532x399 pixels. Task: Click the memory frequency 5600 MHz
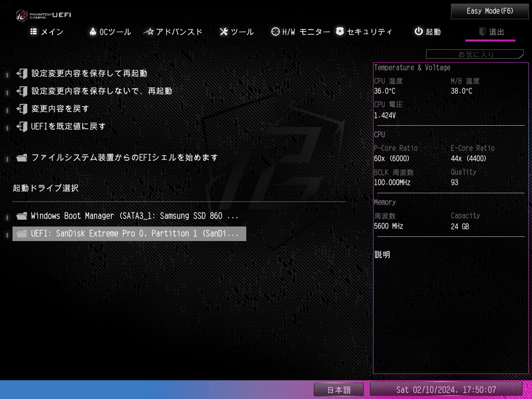pos(389,226)
